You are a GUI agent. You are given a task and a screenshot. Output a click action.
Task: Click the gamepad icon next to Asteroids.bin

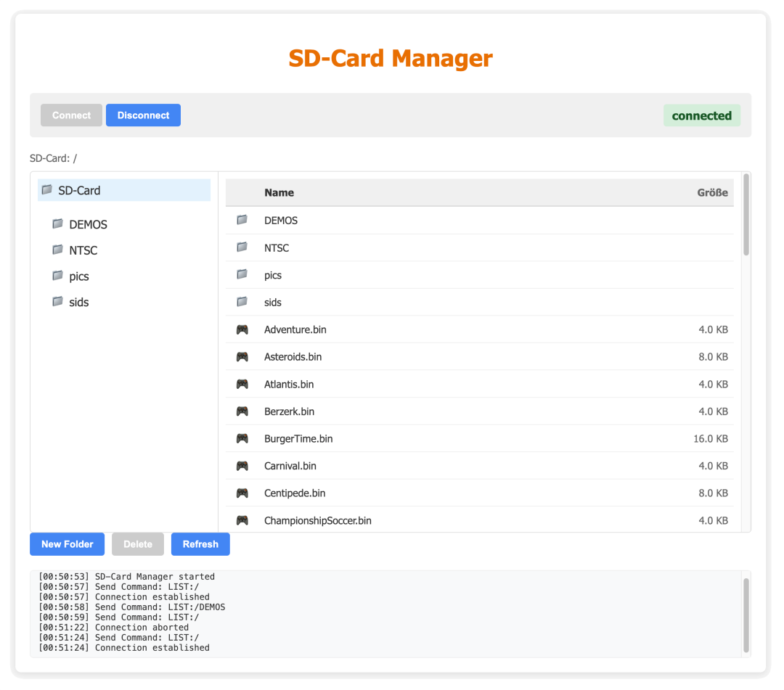[242, 357]
